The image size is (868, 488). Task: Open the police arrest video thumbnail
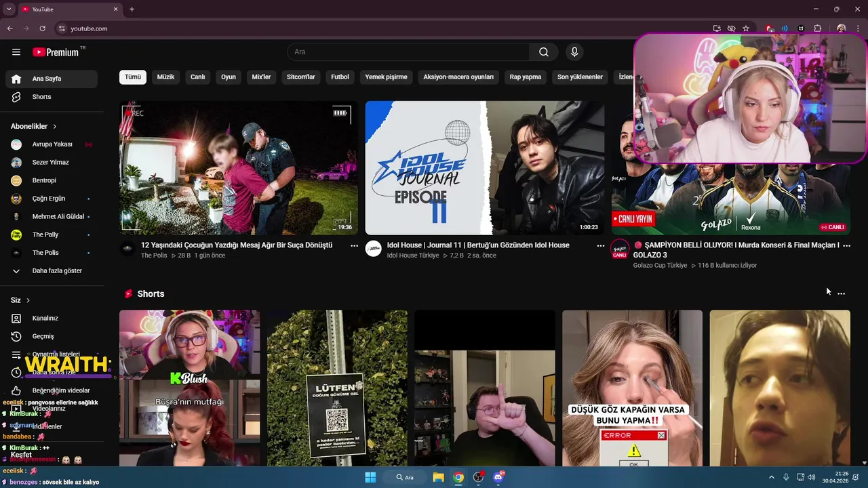tap(239, 168)
